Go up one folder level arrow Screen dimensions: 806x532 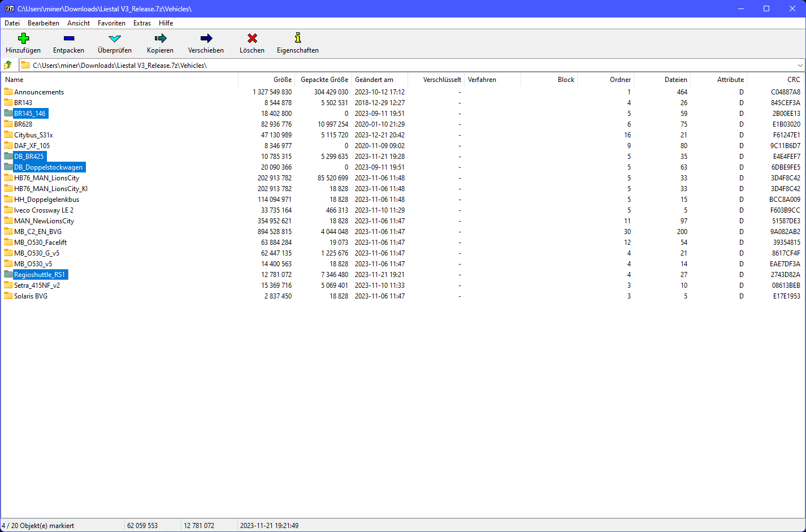pyautogui.click(x=8, y=66)
